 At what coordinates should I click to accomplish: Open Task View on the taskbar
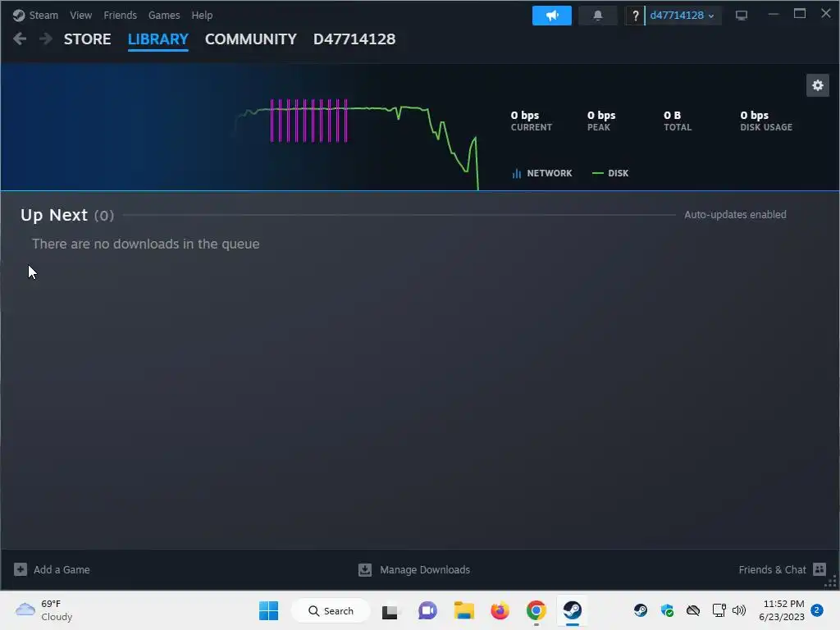point(390,611)
